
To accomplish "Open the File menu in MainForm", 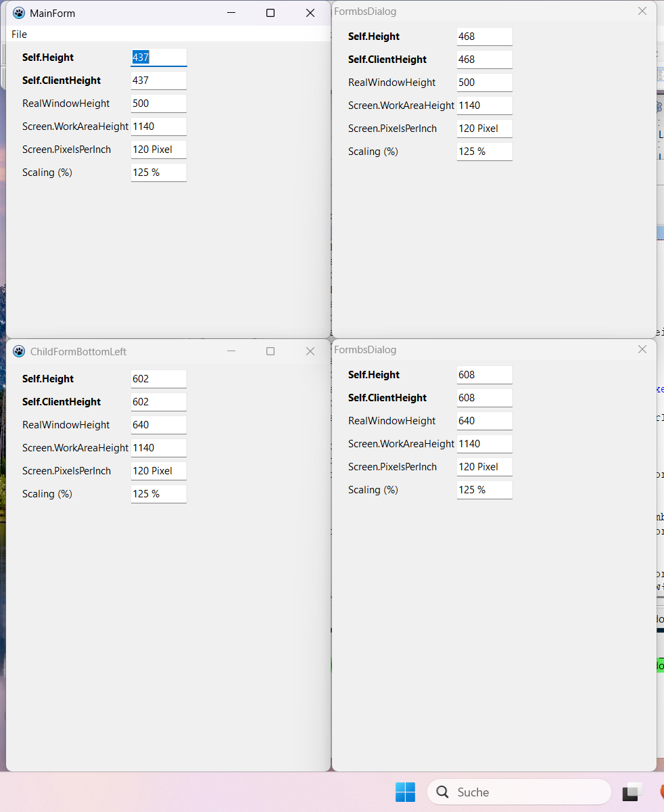I will [x=19, y=35].
